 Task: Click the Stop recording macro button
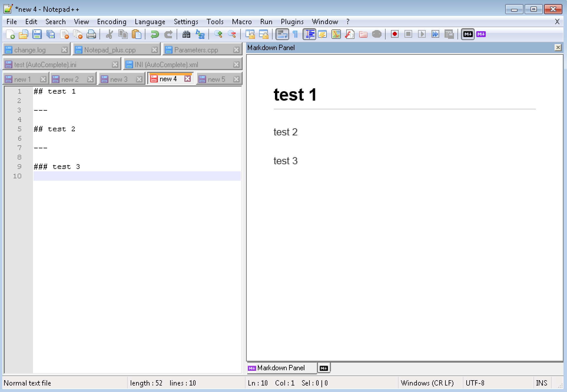408,34
